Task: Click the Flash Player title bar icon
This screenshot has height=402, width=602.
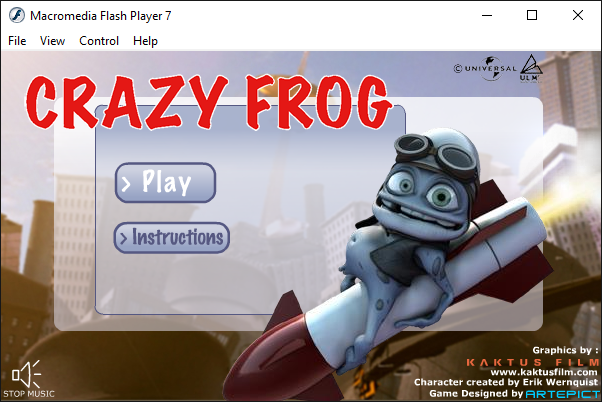Action: pyautogui.click(x=17, y=16)
